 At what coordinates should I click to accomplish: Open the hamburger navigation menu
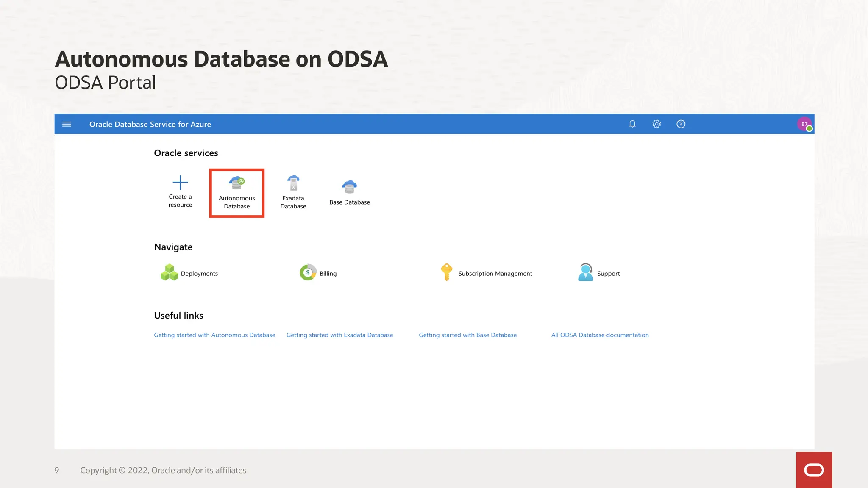[x=67, y=124]
